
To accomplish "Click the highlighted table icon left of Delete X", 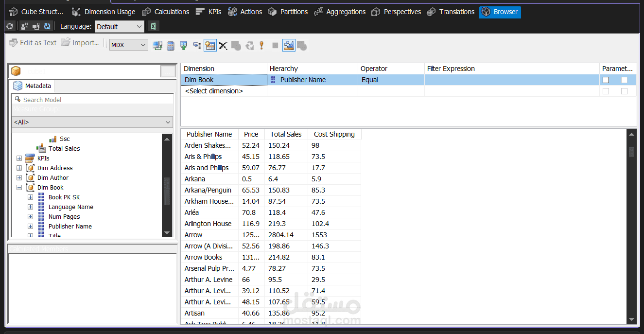I will pyautogui.click(x=210, y=45).
